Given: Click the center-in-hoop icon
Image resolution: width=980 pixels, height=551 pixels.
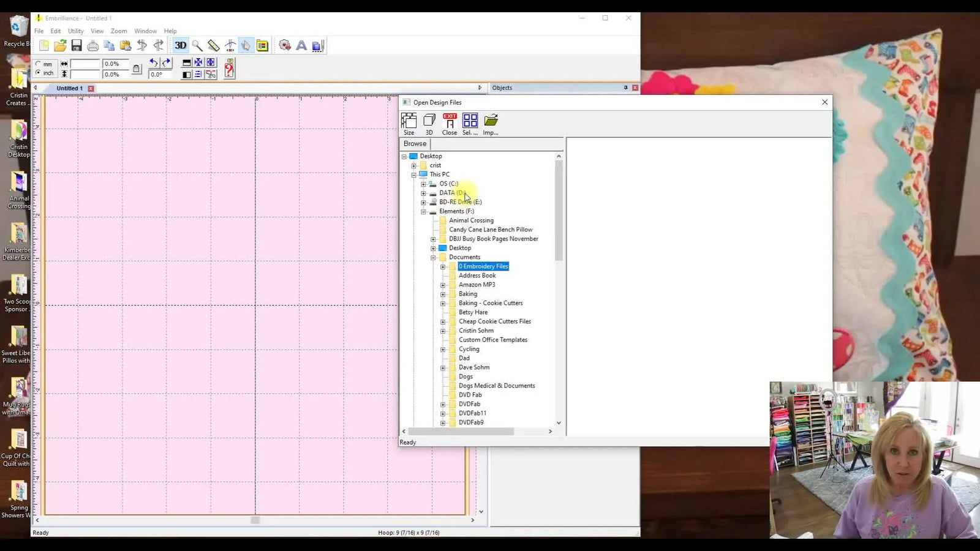Looking at the screenshot, I should [198, 62].
